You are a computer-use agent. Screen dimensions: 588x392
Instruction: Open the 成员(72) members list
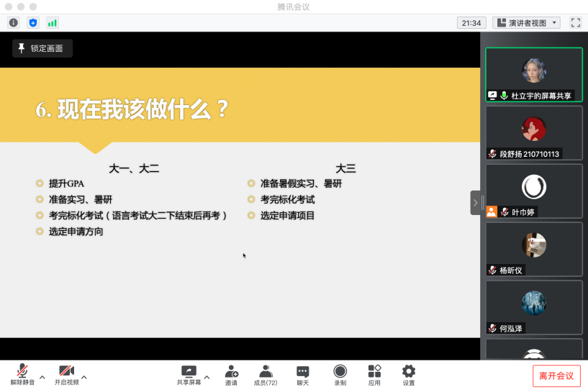266,375
